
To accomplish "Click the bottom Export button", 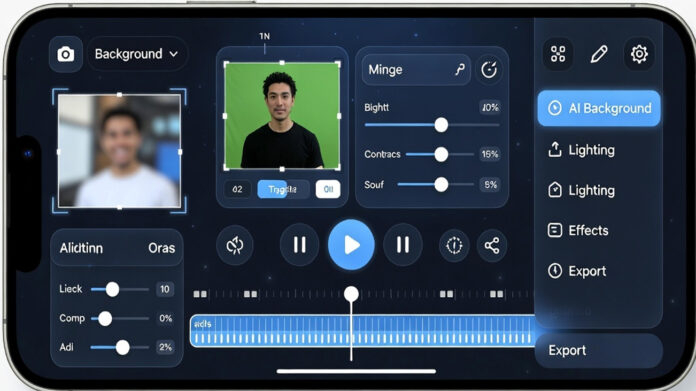I will [599, 351].
